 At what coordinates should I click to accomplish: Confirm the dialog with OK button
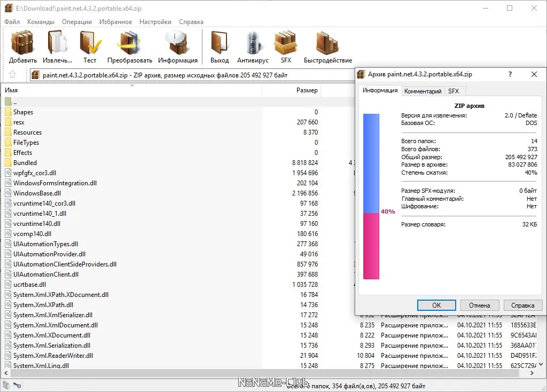(436, 305)
